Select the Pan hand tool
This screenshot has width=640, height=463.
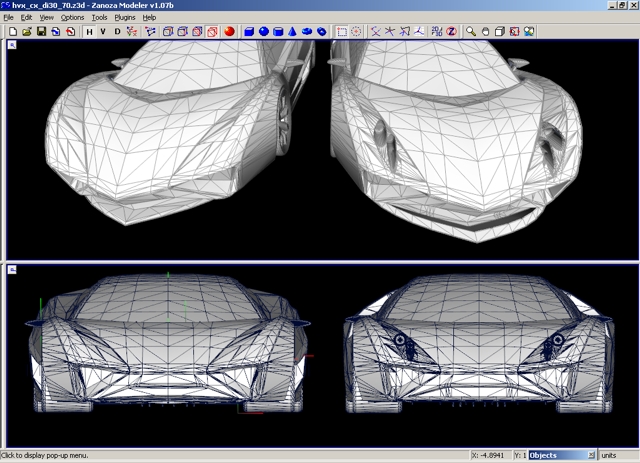(486, 31)
